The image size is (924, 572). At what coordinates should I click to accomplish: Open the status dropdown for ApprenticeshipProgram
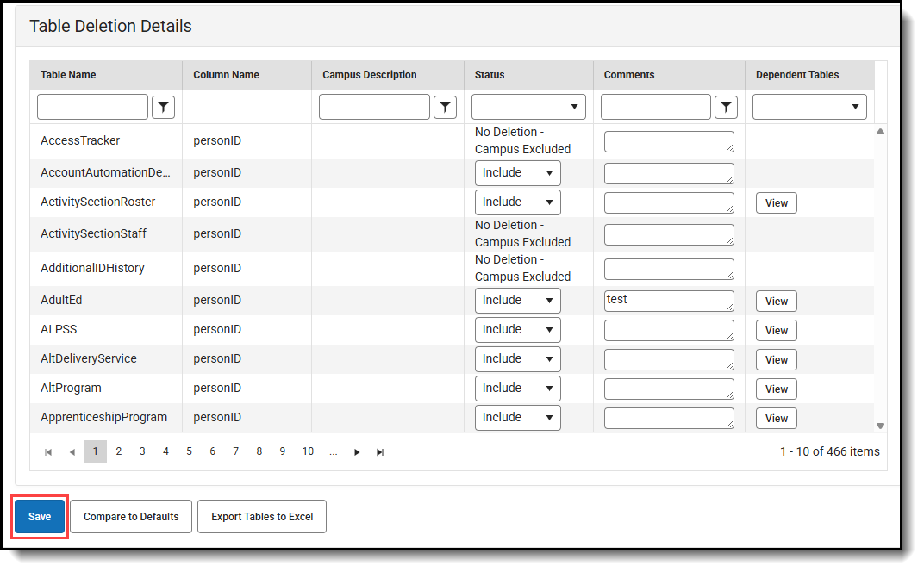pyautogui.click(x=517, y=417)
